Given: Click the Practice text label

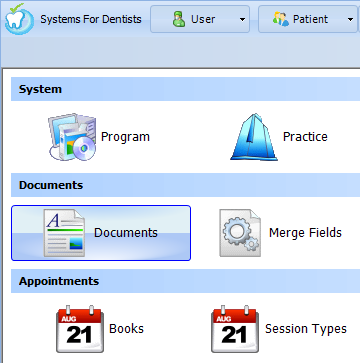Looking at the screenshot, I should point(305,137).
